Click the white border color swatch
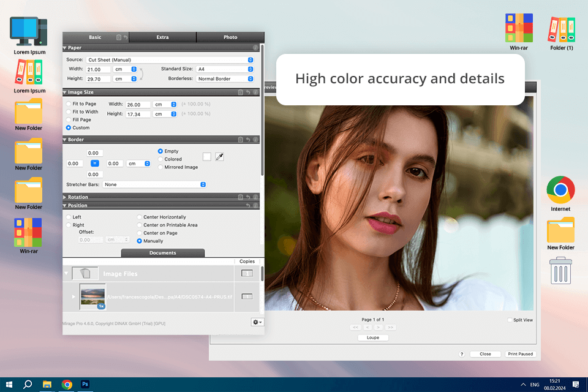This screenshot has width=588, height=392. coord(207,157)
